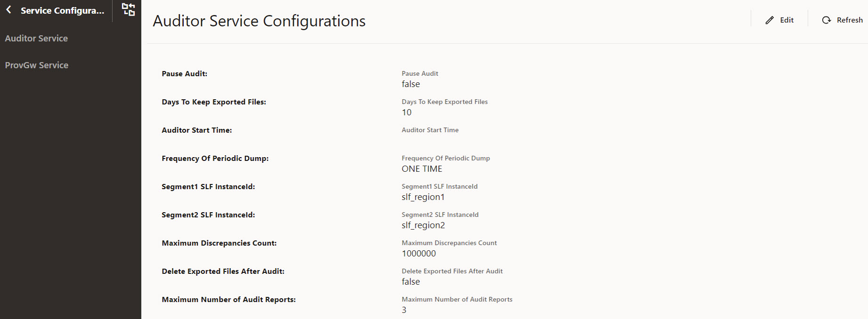Click the slf_region1 value
Viewport: 868px width, 319px height.
pyautogui.click(x=423, y=197)
